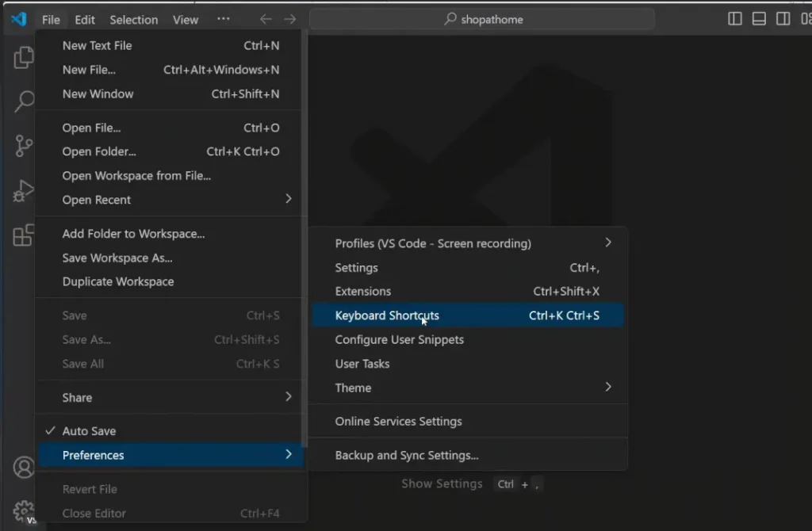Open the Extensions view icon
Screen dimensions: 812x531
pyautogui.click(x=24, y=235)
